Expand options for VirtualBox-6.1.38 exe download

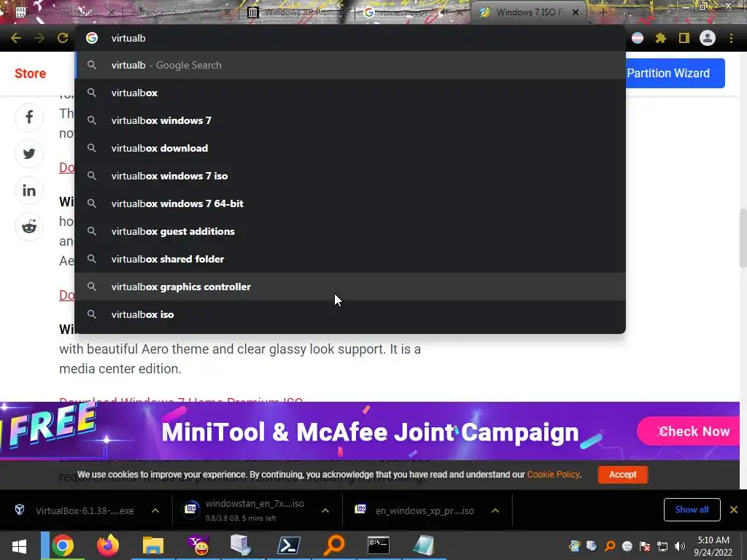[155, 510]
